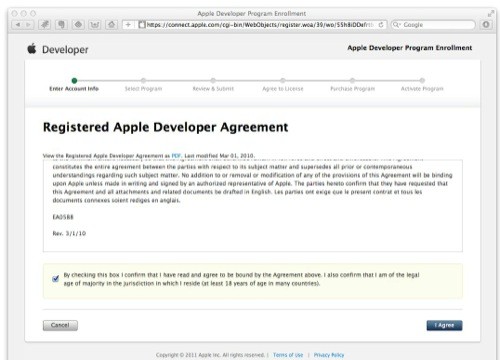Screen dimensions: 500x360
Task: Click inside the agreement text box
Action: (253, 206)
